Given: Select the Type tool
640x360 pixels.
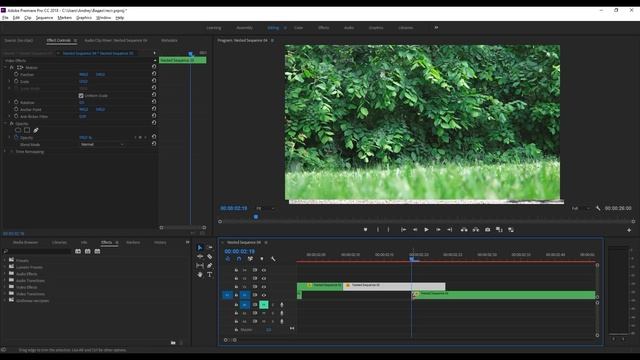Looking at the screenshot, I should point(210,275).
